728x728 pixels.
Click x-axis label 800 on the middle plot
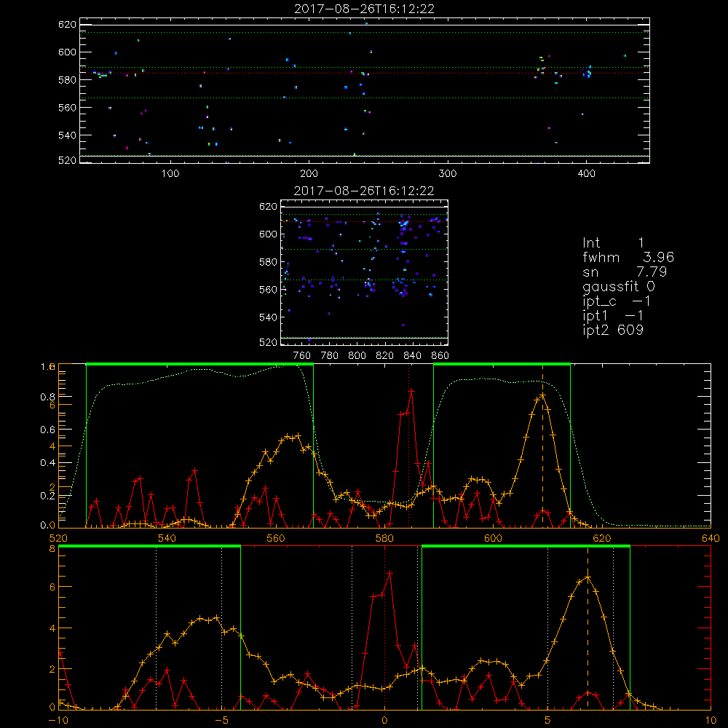click(357, 356)
